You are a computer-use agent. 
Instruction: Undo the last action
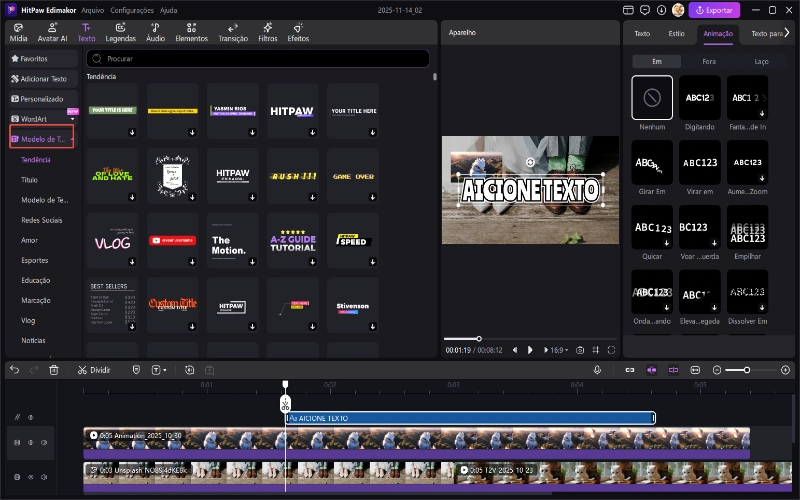[14, 370]
